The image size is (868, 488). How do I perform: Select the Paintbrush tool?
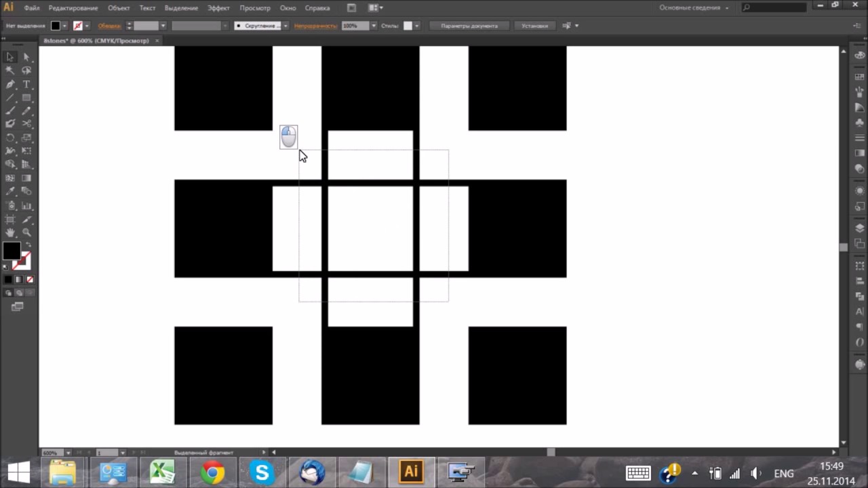(x=10, y=110)
